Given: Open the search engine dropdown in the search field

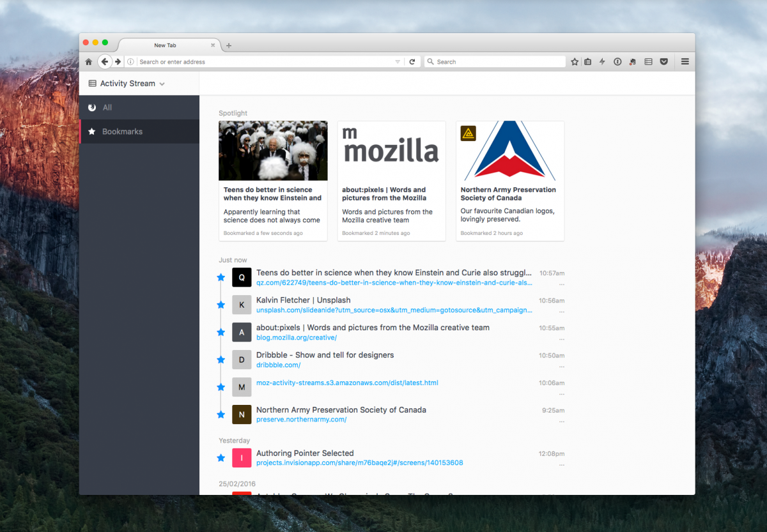Looking at the screenshot, I should (x=430, y=61).
